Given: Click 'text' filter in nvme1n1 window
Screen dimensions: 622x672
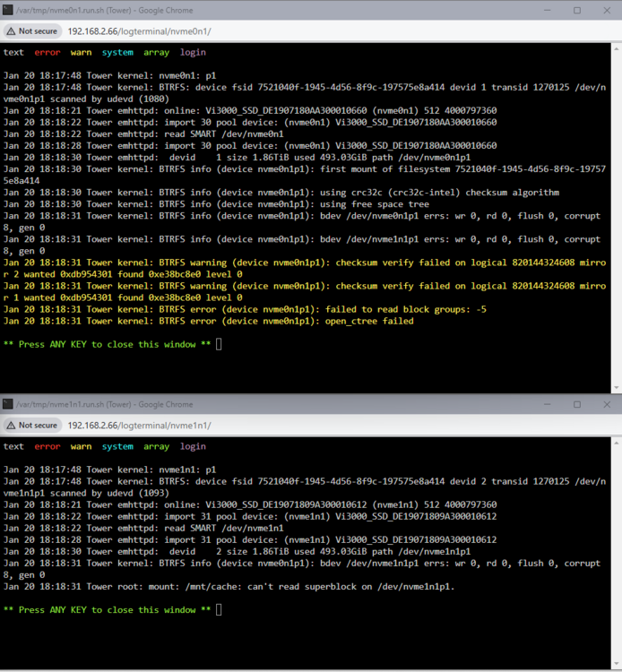Looking at the screenshot, I should pyautogui.click(x=13, y=446).
